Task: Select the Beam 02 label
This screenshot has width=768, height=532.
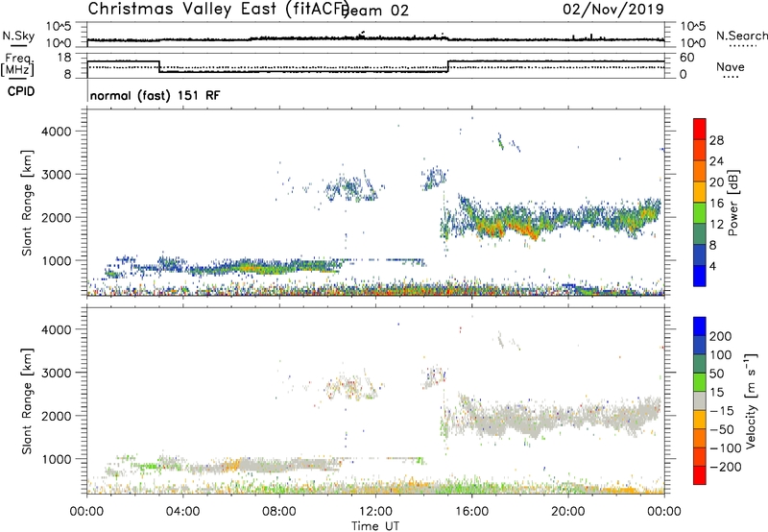Action: click(375, 11)
